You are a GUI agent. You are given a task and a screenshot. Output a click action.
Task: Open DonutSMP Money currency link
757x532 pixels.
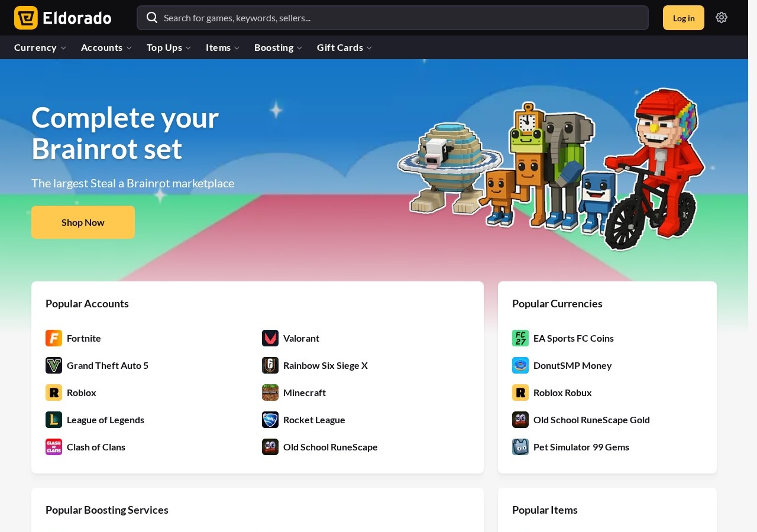coord(572,365)
